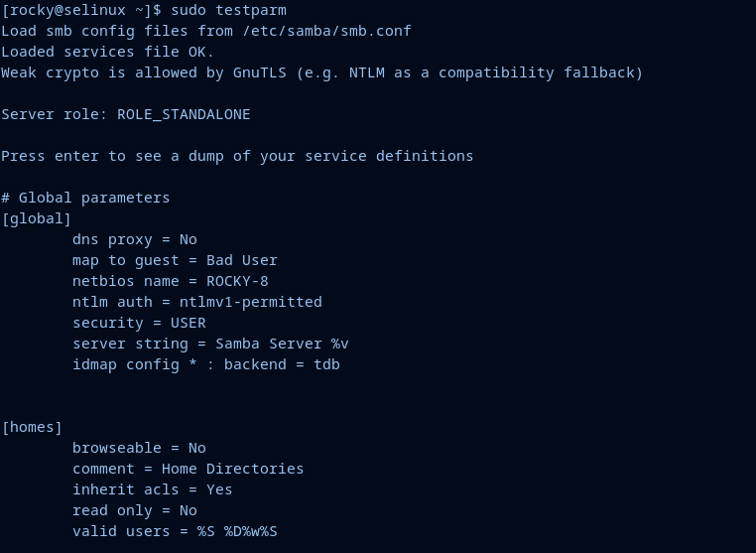Click the 'inherit acls = Yes' setting
756x553 pixels.
point(153,489)
